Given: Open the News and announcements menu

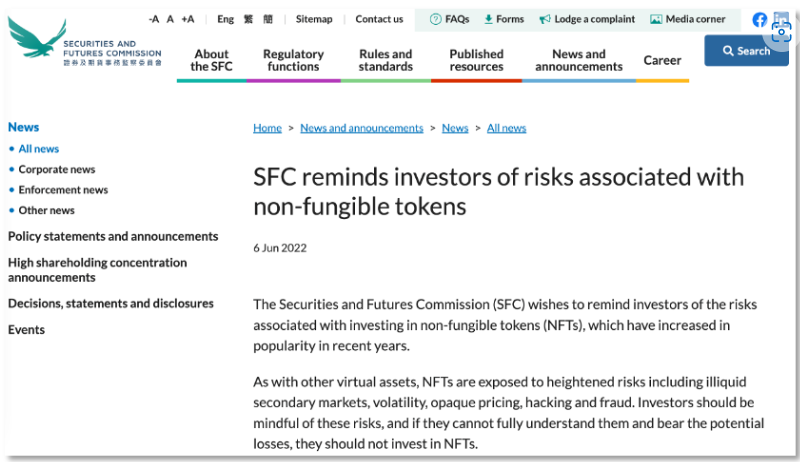Looking at the screenshot, I should (579, 60).
